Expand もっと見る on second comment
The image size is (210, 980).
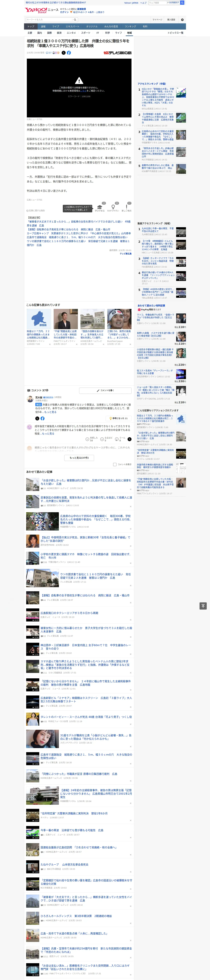click(x=48, y=433)
